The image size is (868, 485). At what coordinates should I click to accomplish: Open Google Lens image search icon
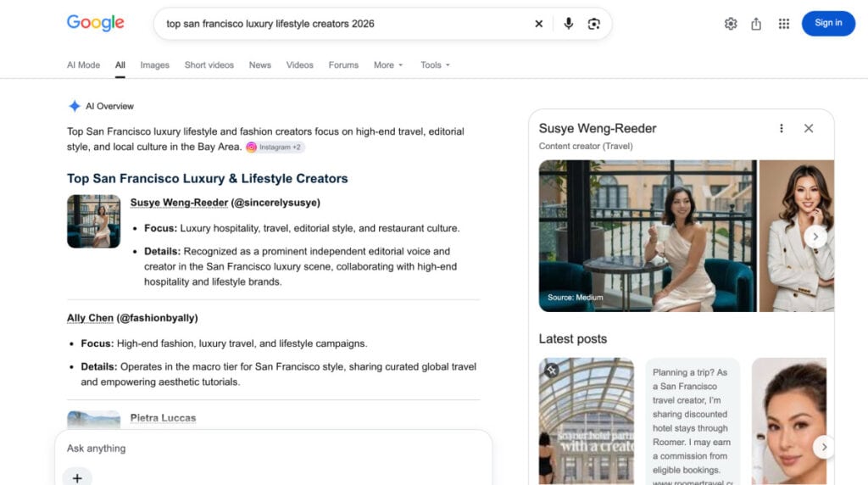click(x=594, y=24)
